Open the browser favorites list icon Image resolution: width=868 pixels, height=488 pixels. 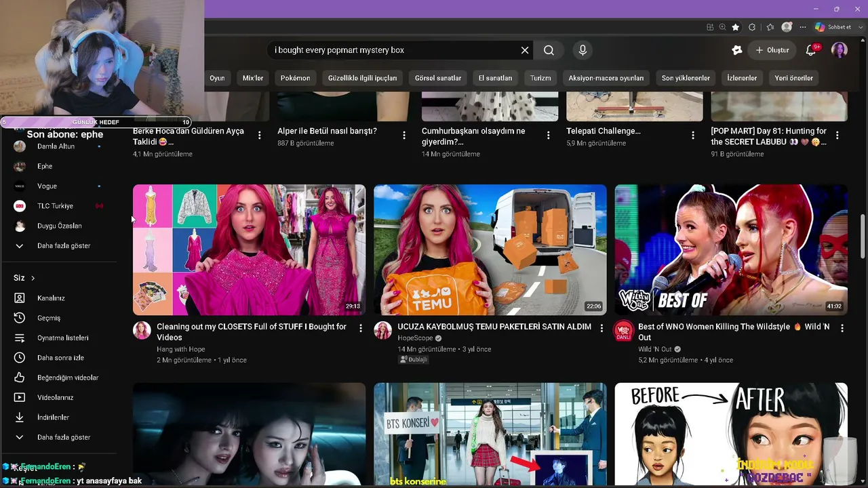click(770, 27)
